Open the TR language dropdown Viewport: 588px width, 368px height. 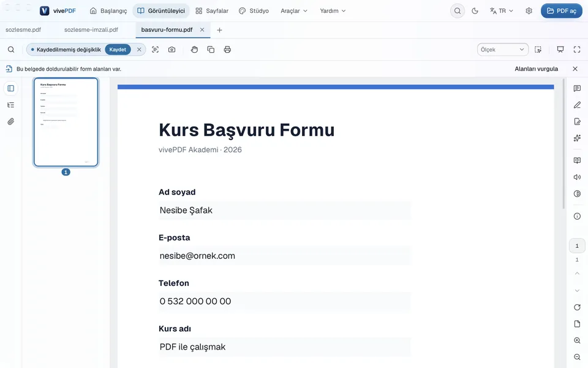pyautogui.click(x=502, y=11)
